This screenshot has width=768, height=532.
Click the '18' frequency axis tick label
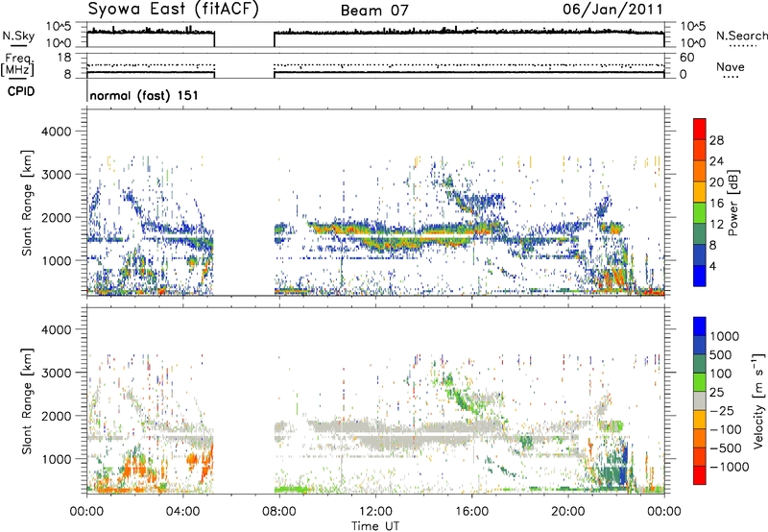point(63,58)
